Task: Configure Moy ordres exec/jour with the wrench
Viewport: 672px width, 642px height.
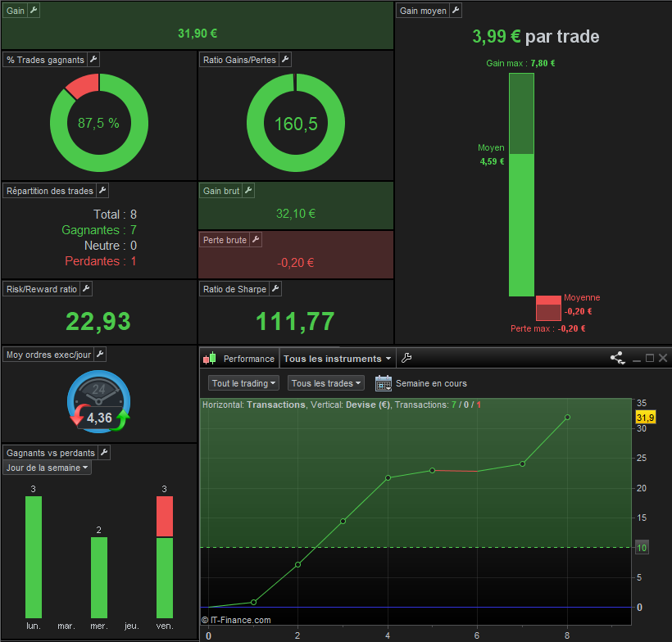Action: [x=100, y=355]
